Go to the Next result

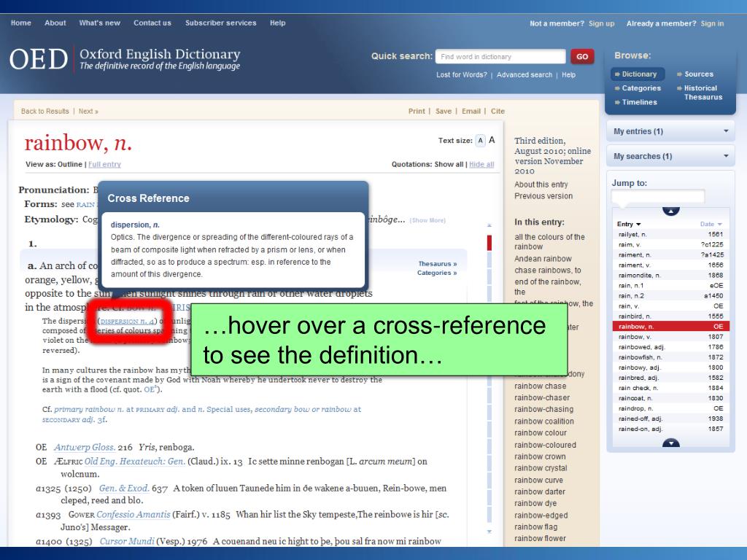(x=88, y=111)
